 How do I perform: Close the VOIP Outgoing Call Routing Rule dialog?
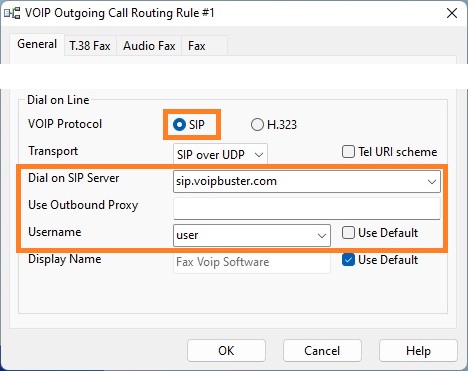pos(452,13)
